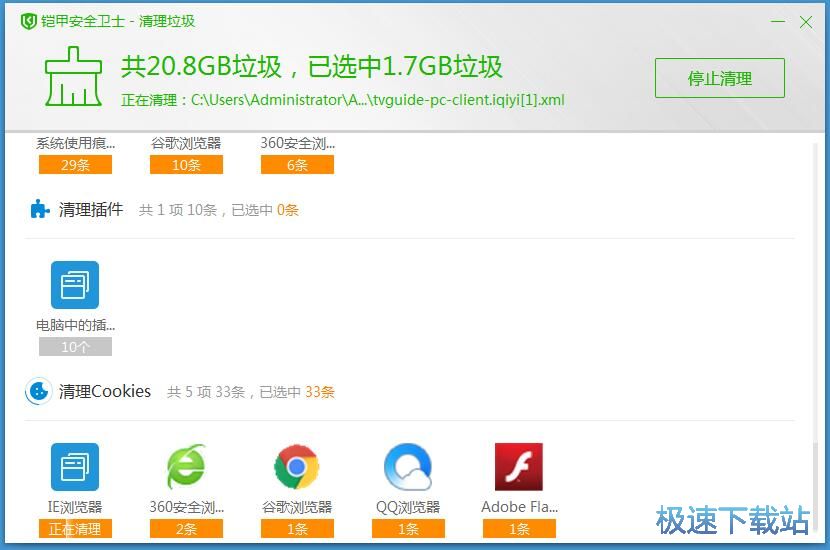Toggle the 1条 badge under QQ浏览器
Screen dimensions: 830x550
click(x=408, y=529)
